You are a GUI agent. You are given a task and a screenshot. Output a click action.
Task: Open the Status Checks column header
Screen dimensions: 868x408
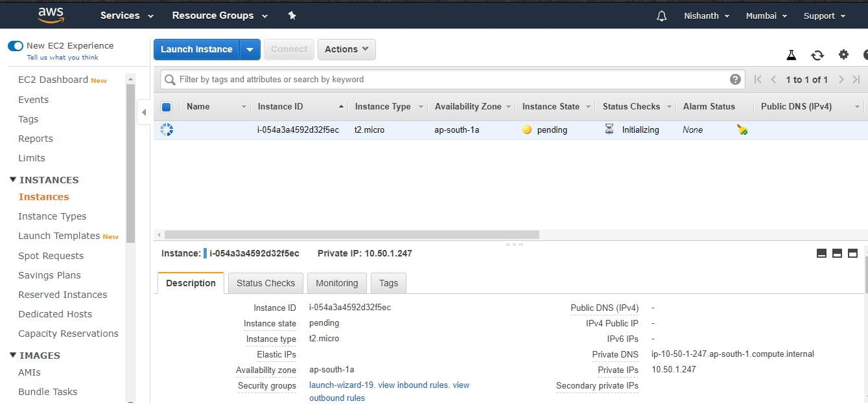tap(631, 107)
